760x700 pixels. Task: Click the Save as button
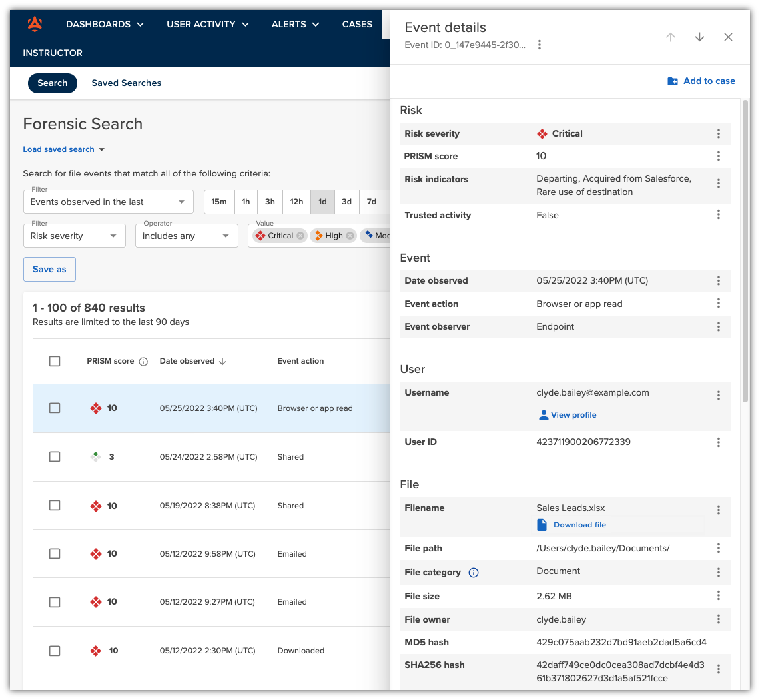(49, 269)
